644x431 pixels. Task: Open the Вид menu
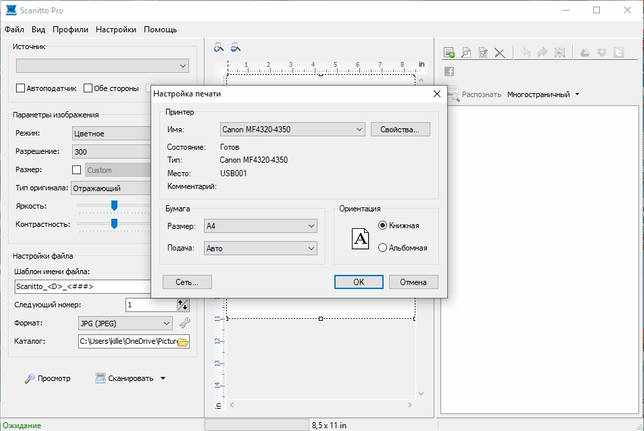(38, 30)
